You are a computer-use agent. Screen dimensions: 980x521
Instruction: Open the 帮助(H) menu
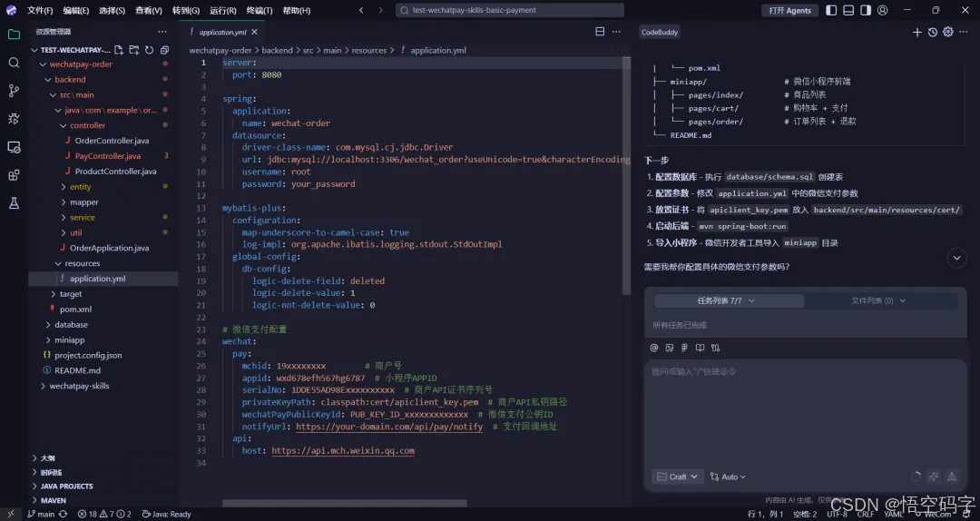(296, 10)
